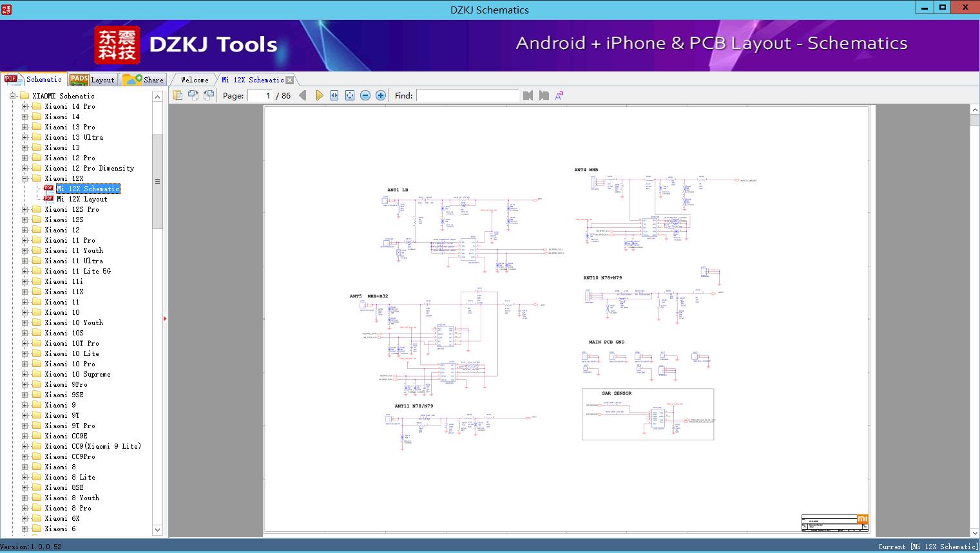
Task: Click the Find text field
Action: point(467,95)
